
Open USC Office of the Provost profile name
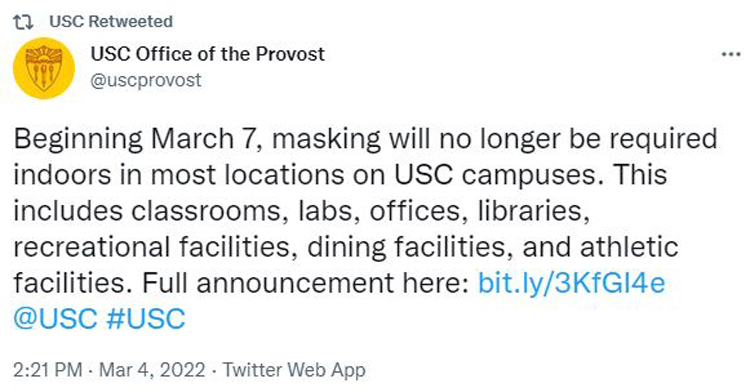coord(208,54)
